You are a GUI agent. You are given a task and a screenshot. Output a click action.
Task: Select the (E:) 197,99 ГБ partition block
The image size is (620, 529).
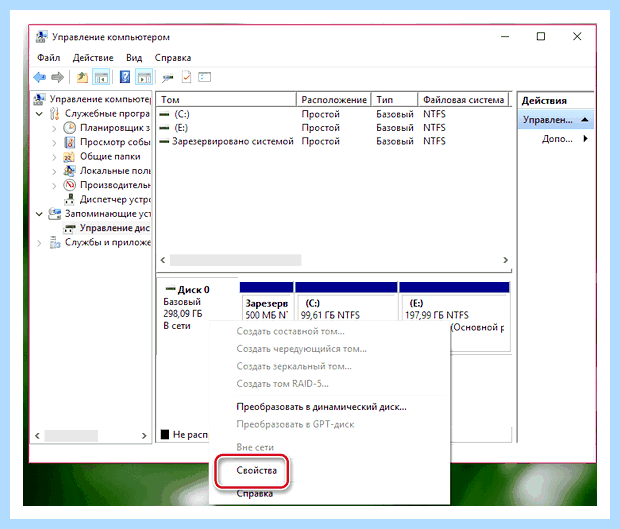click(x=454, y=316)
